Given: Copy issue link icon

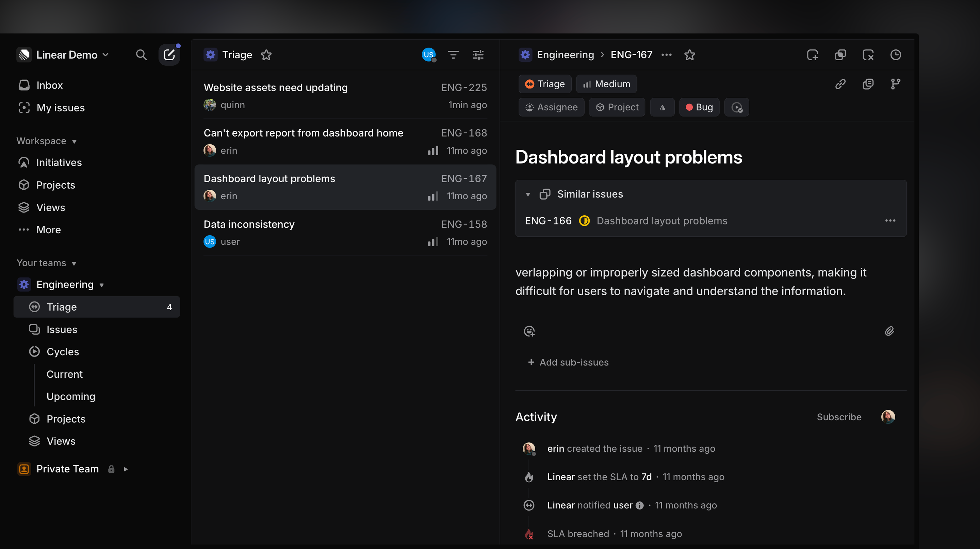Looking at the screenshot, I should point(840,84).
